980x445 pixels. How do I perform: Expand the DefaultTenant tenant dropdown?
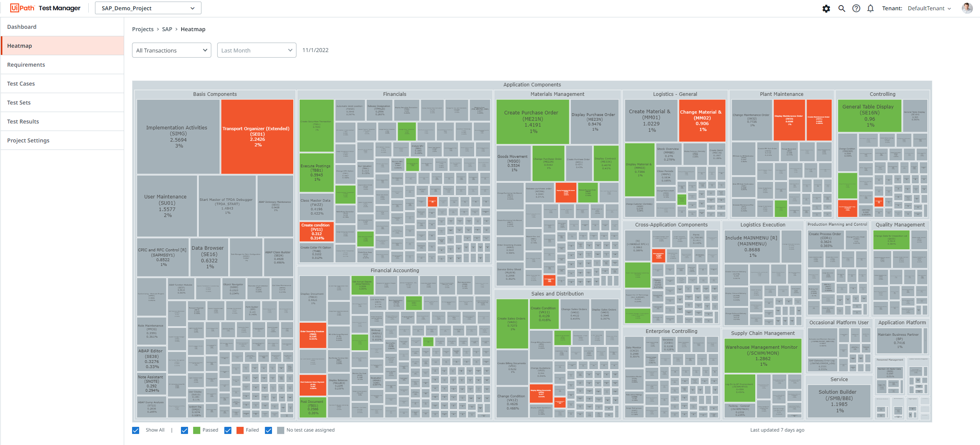coord(930,8)
